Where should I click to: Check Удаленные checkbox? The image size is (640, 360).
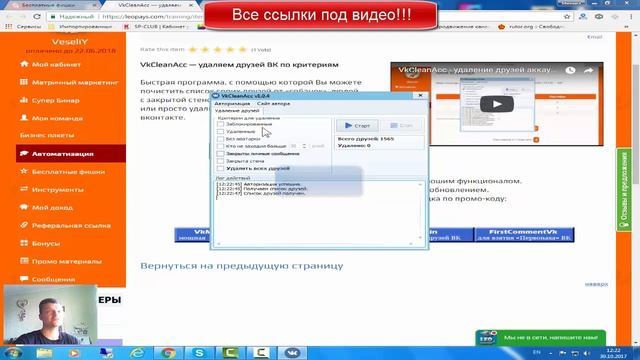[220, 131]
